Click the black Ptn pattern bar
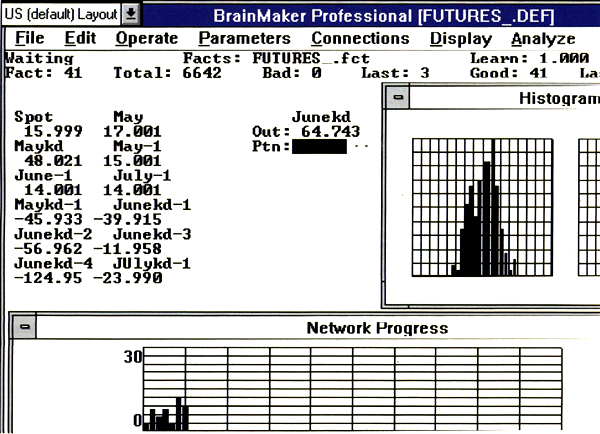 coord(320,147)
